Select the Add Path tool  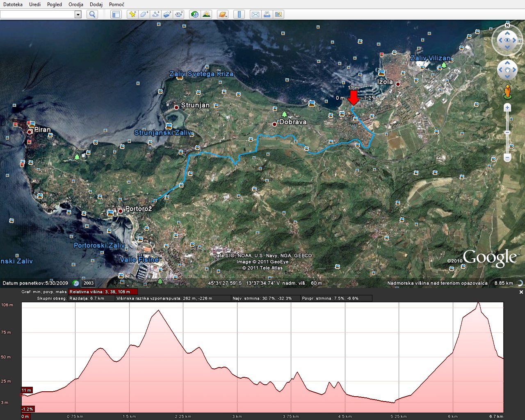tap(155, 14)
